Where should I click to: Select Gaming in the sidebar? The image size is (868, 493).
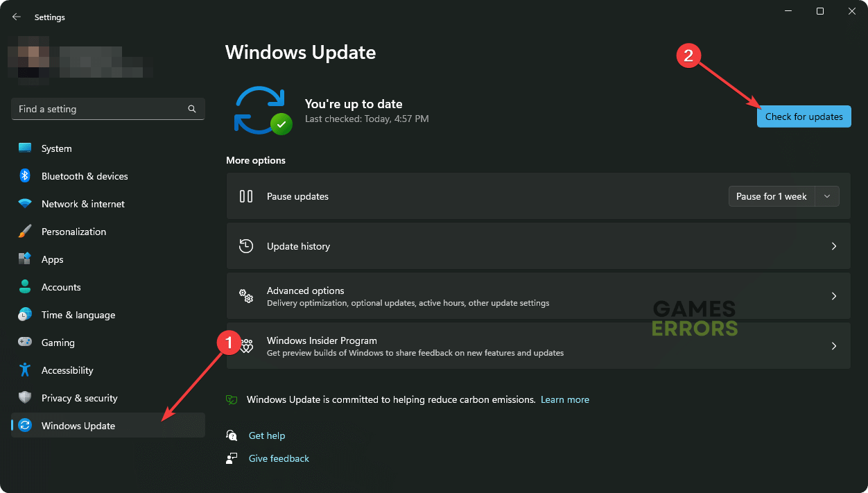108,343
